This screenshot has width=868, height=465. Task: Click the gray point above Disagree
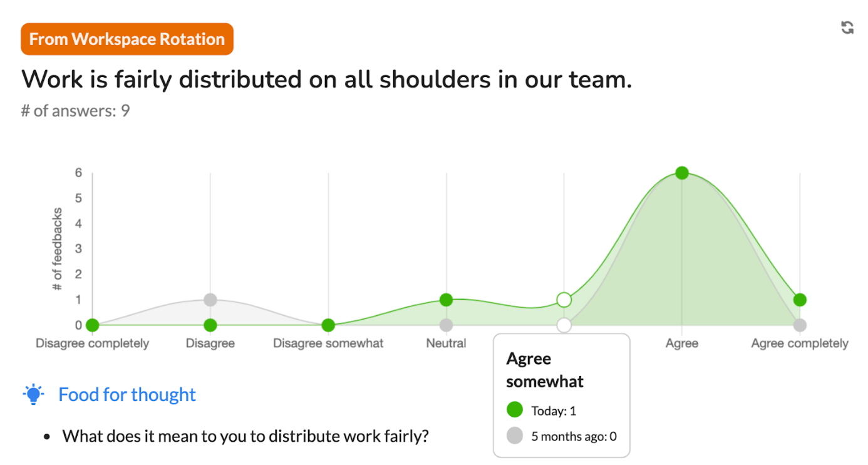coord(210,300)
